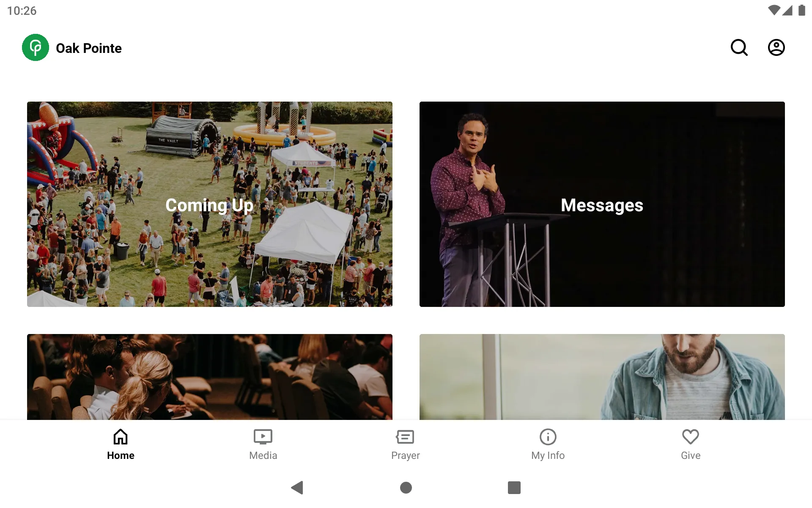Toggle Prayer request submission
This screenshot has height=508, width=812.
pyautogui.click(x=406, y=444)
